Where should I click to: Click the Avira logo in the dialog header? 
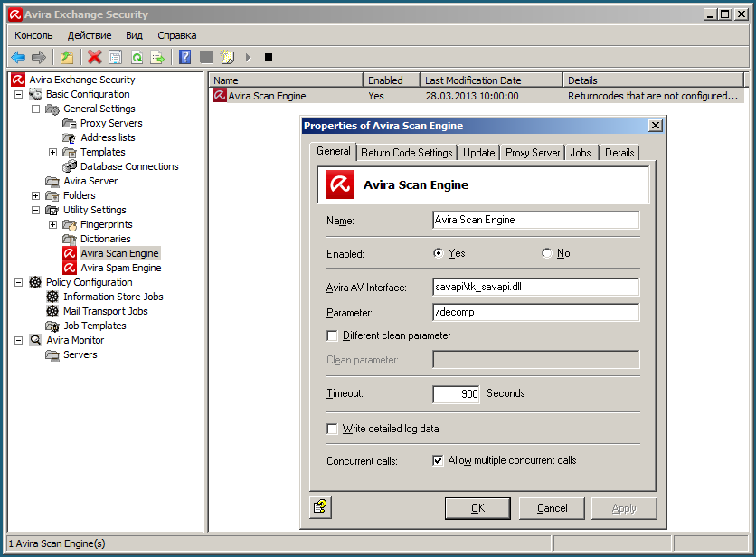point(340,184)
